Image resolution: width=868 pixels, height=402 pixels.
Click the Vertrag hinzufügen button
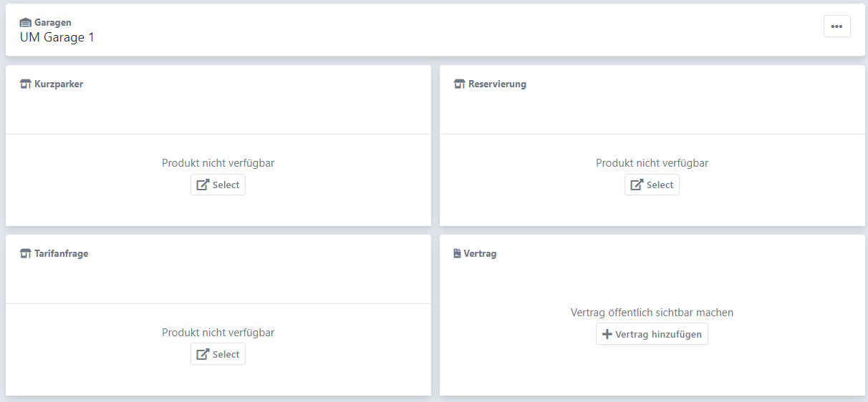click(652, 334)
